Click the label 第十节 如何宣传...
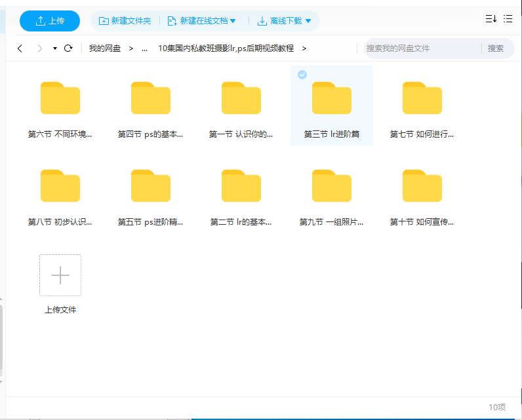Image resolution: width=522 pixels, height=420 pixels. click(x=422, y=222)
